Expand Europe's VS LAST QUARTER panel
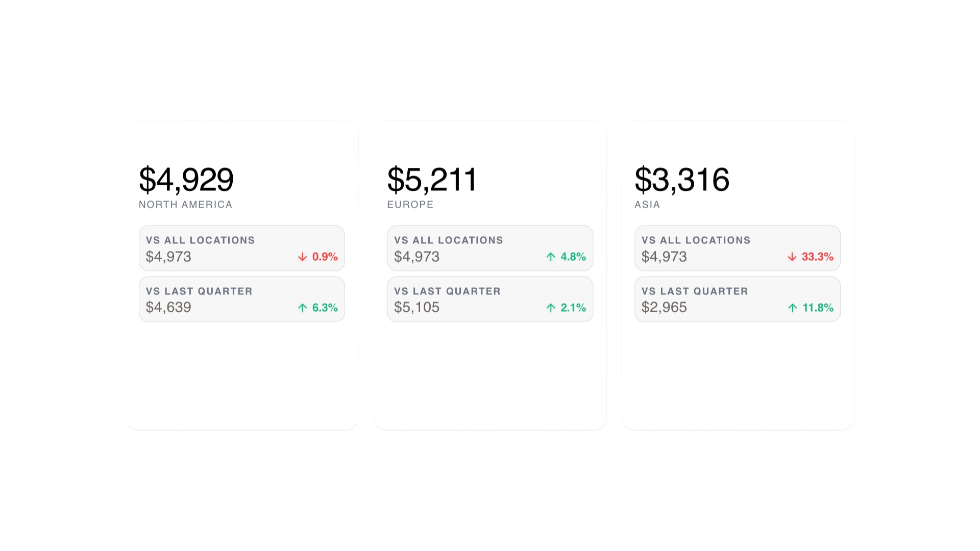The width and height of the screenshot is (980, 551). 489,299
